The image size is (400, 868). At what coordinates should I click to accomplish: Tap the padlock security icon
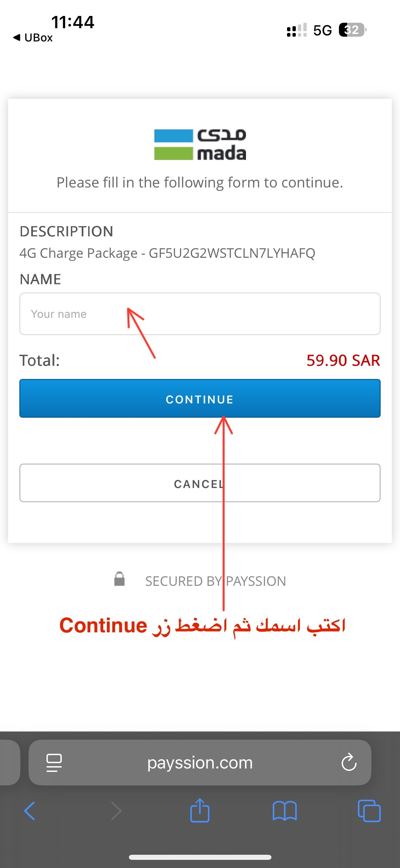click(x=119, y=579)
